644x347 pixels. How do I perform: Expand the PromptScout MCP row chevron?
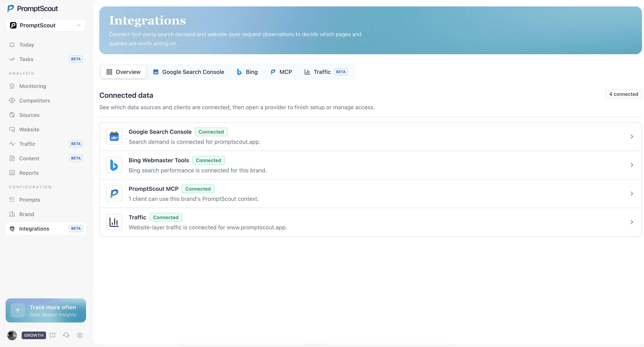coord(632,194)
